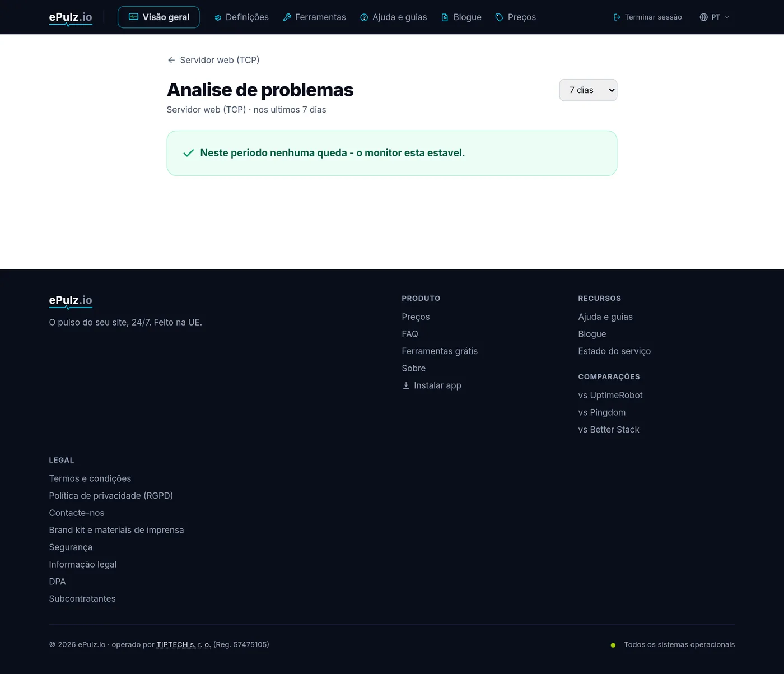Open Segurança footer link
Screen dimensions: 784x674
pos(71,547)
